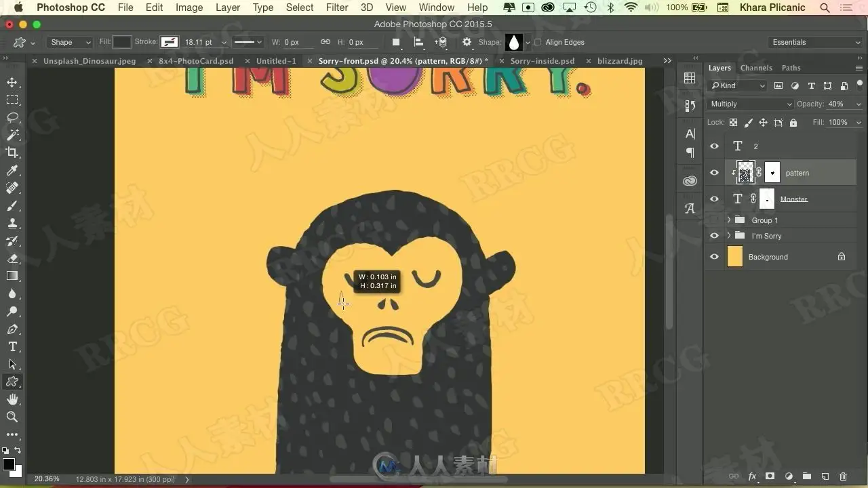Toggle lock all on layer
This screenshot has height=488, width=868.
pos(793,123)
